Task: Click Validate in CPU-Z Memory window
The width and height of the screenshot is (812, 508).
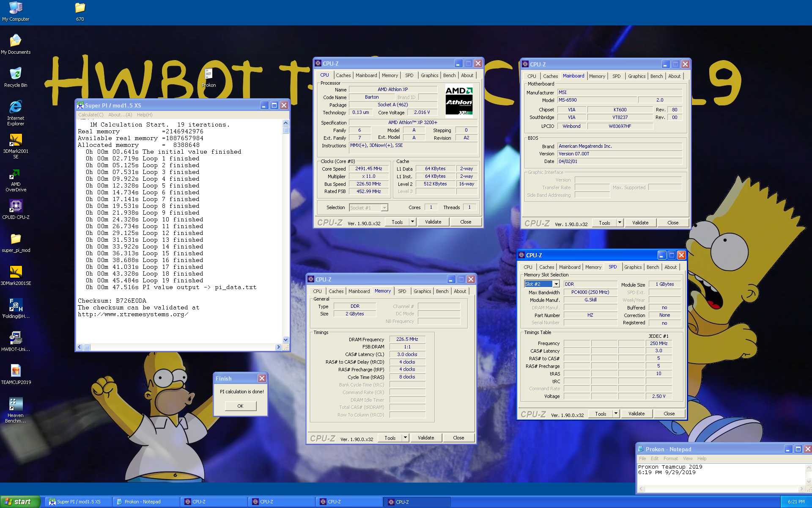Action: tap(425, 438)
